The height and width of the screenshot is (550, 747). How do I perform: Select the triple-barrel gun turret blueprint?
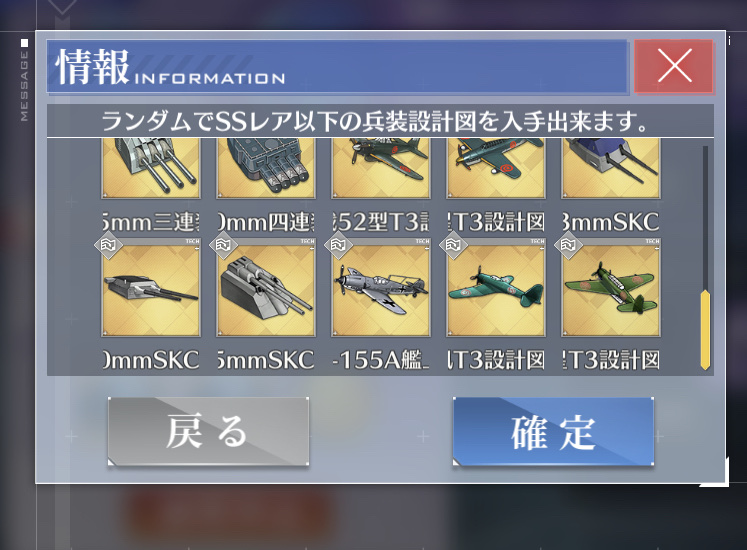pos(151,168)
